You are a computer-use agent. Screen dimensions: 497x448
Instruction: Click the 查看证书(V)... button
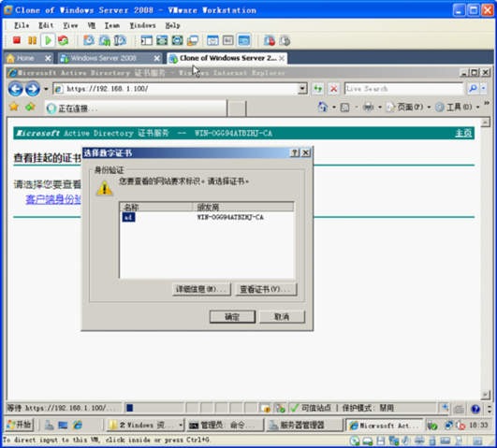[x=266, y=289]
